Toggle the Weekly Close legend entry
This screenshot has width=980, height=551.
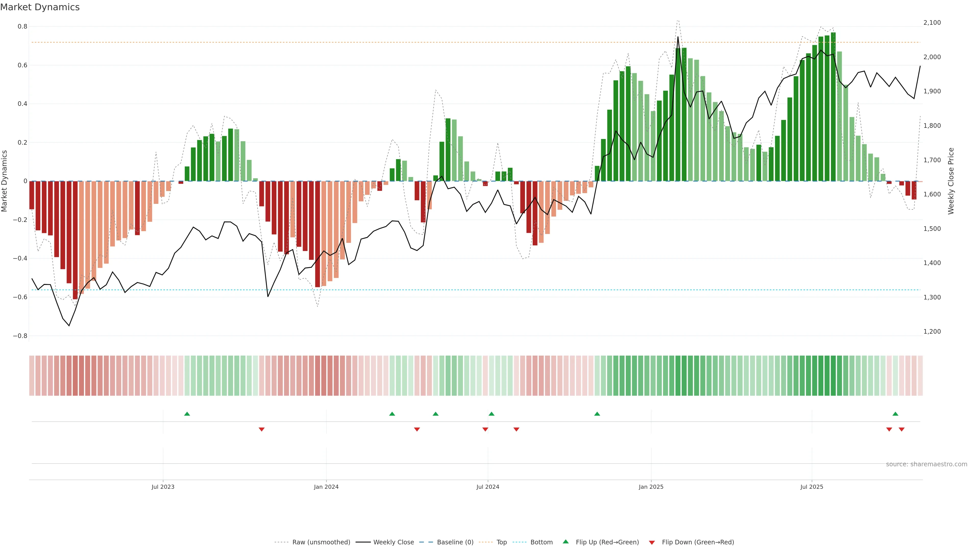[393, 542]
